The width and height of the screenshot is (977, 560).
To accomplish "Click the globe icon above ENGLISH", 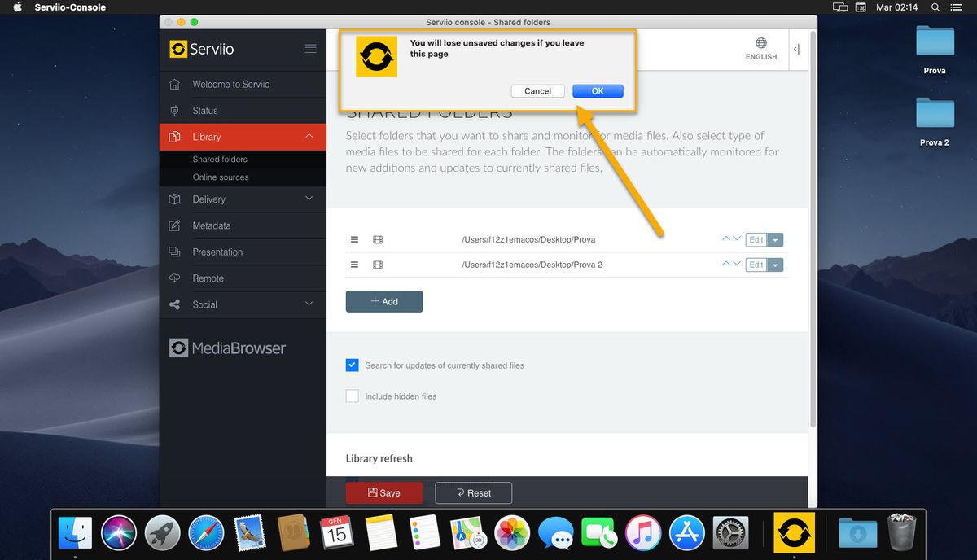I will pyautogui.click(x=760, y=43).
